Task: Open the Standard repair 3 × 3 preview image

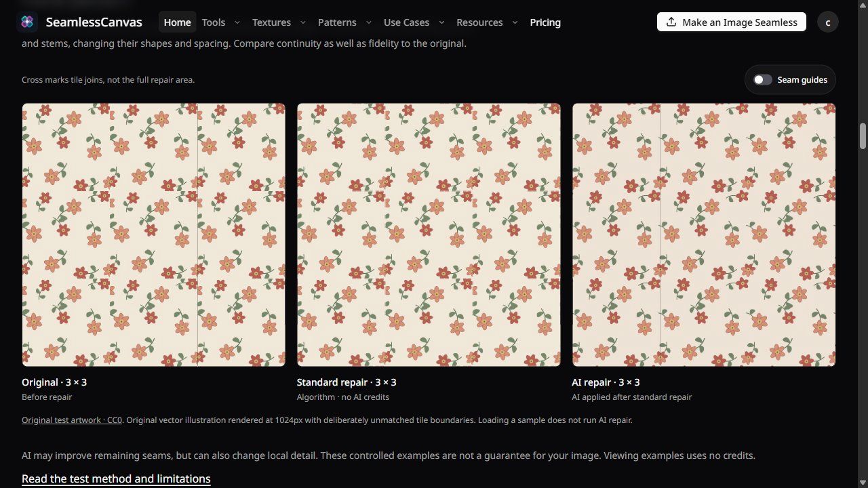Action: [429, 235]
